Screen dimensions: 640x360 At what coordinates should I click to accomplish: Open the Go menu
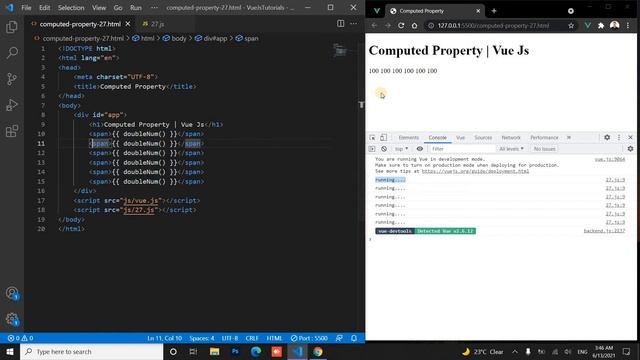[x=118, y=8]
